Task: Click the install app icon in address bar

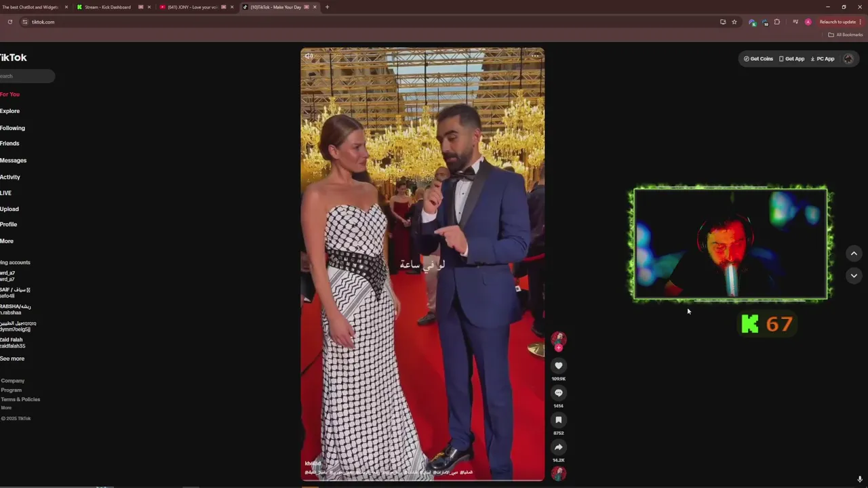Action: [723, 22]
